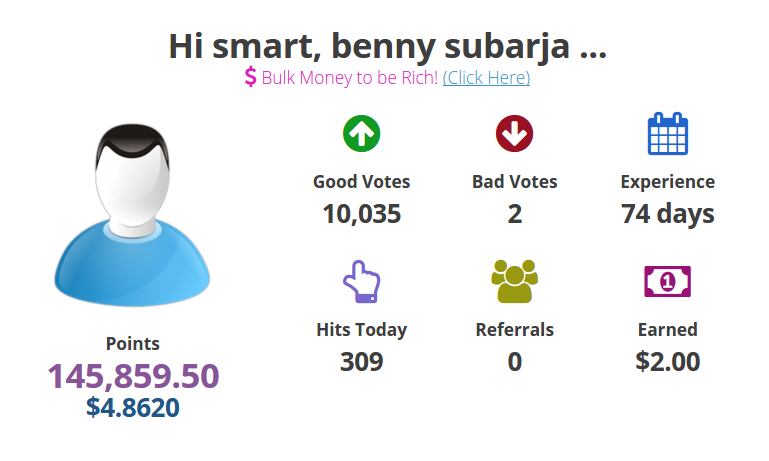
Task: Open the "(Click Here)" link
Action: tap(486, 77)
